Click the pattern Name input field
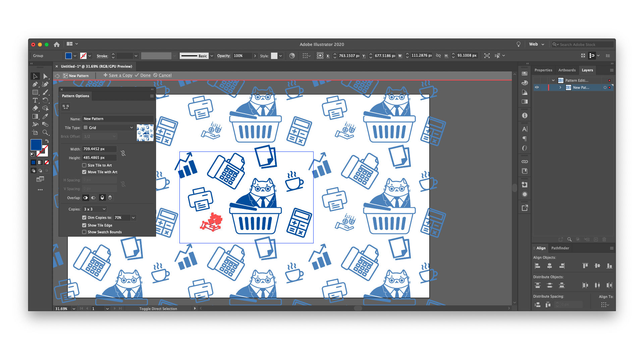Viewport: 644px width, 362px height. click(118, 119)
